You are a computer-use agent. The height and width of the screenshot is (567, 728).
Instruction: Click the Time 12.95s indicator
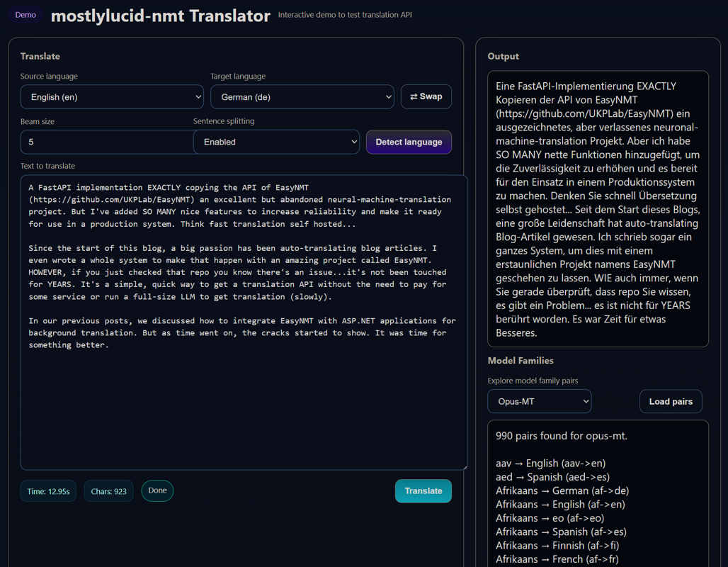pyautogui.click(x=48, y=491)
